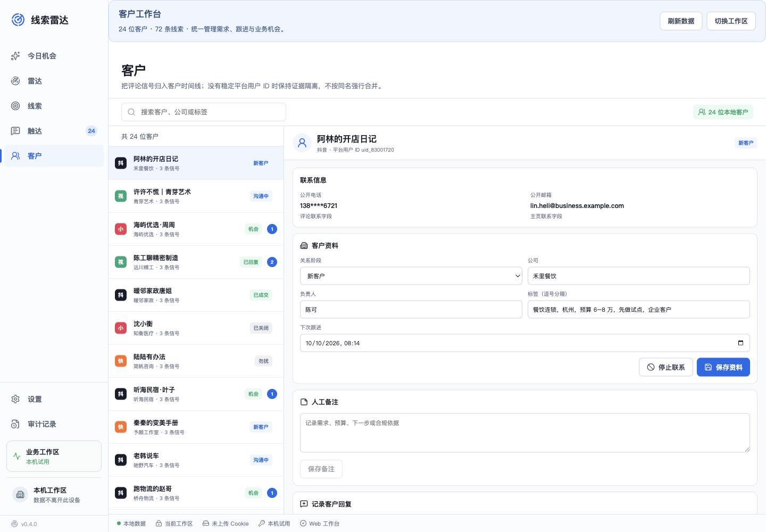Viewport: 766px width, 532px height.
Task: Click 未上传 Cookie in status bar
Action: [226, 523]
